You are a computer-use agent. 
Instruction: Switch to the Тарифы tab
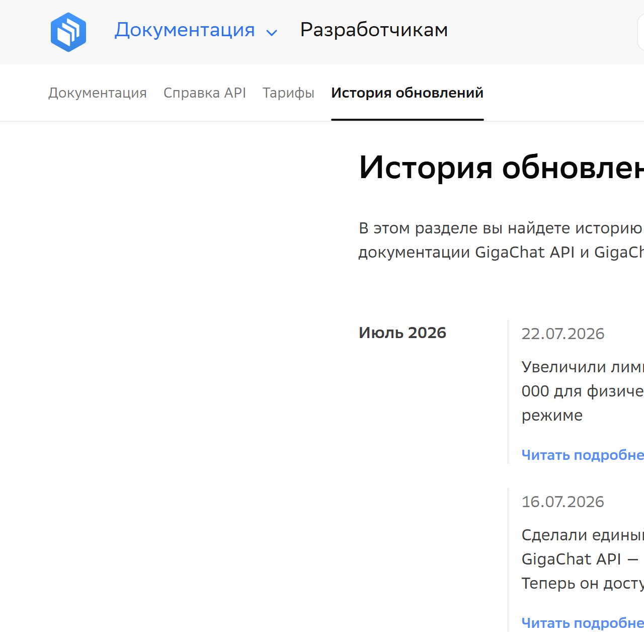[x=288, y=93]
